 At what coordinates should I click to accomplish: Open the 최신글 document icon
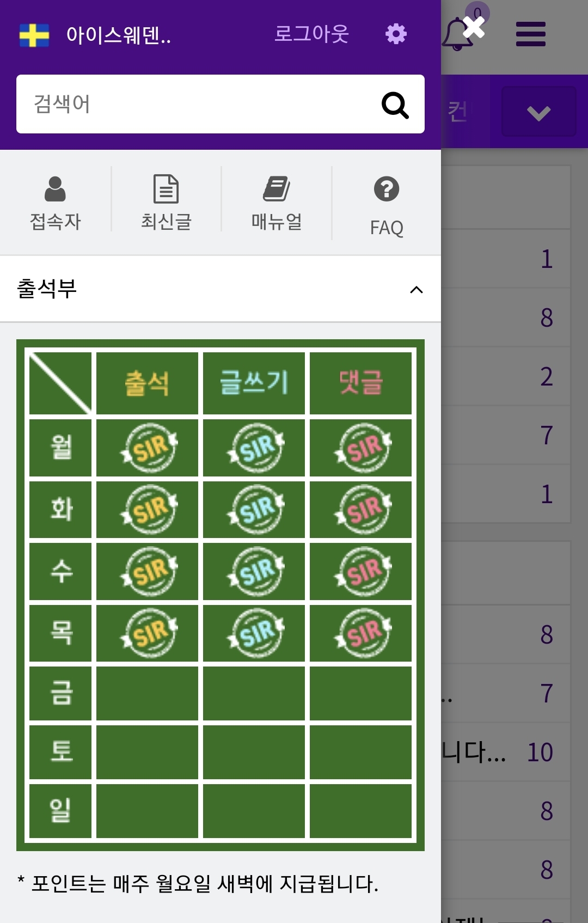[x=166, y=188]
